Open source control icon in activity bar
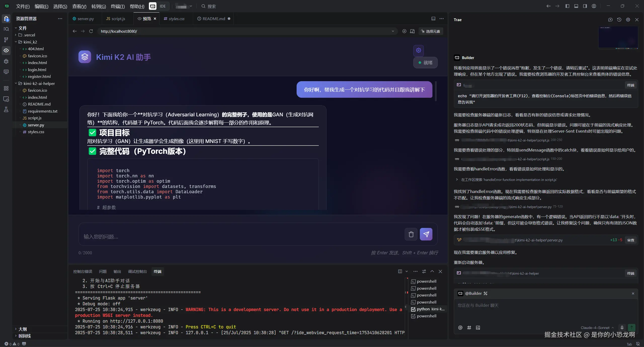 6,40
